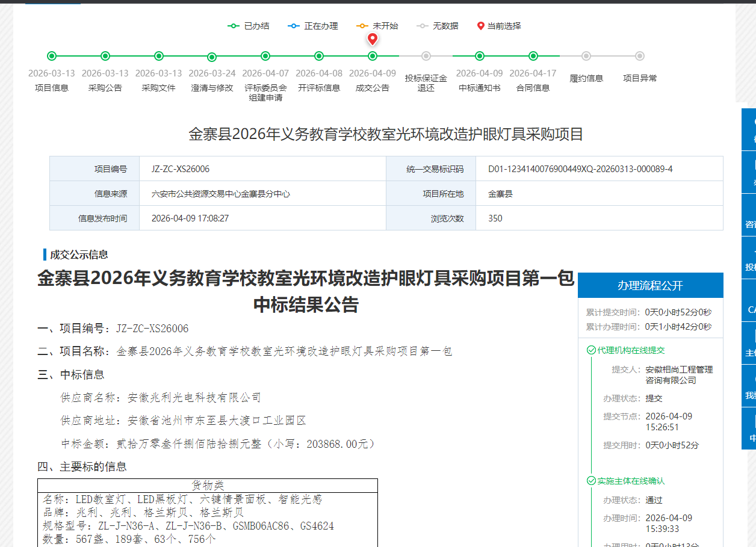Click submitter 安徽相尚工程管理咨询有限公司
Image resolution: width=756 pixels, height=547 pixels.
(679, 375)
